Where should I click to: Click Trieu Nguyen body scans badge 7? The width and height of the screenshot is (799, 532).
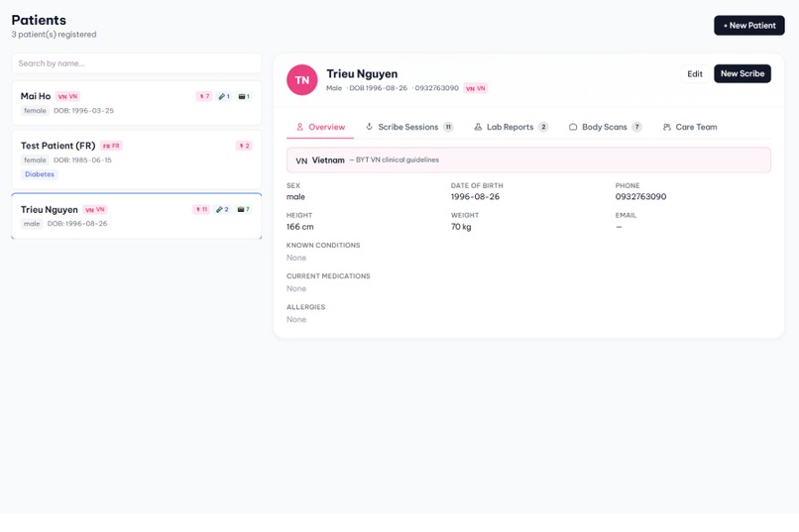[244, 209]
